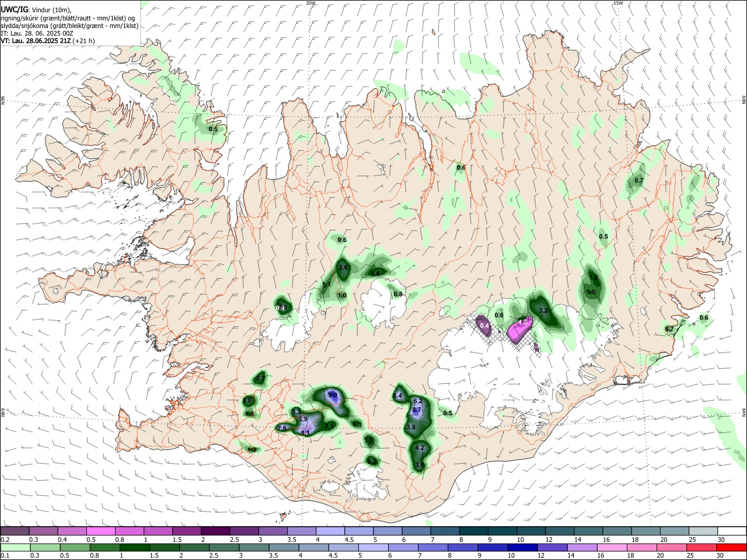Pick the white 30 swatch in snow legend

point(732,531)
